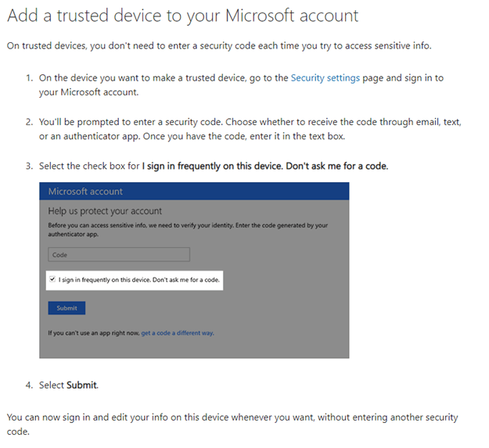Click 'Select the check box for' step text

tap(214, 166)
